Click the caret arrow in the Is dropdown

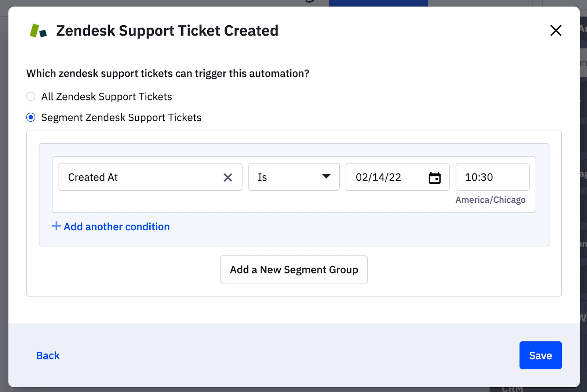326,176
